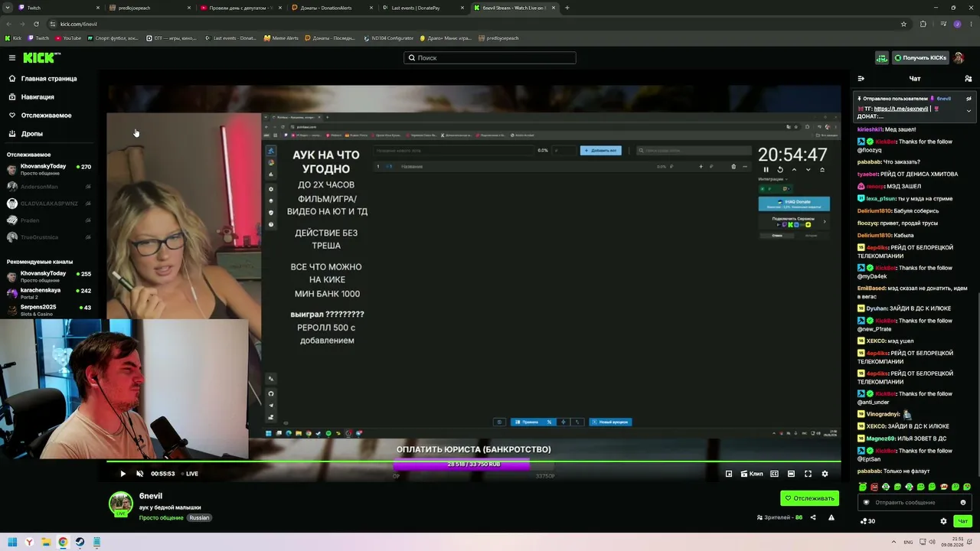Image resolution: width=980 pixels, height=551 pixels.
Task: Play the stream video
Action: [122, 474]
